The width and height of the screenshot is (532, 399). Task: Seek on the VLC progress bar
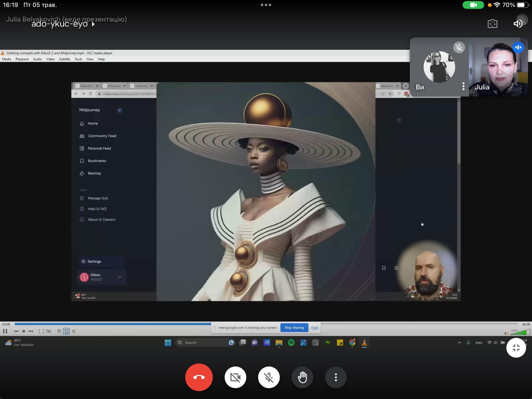(x=266, y=324)
